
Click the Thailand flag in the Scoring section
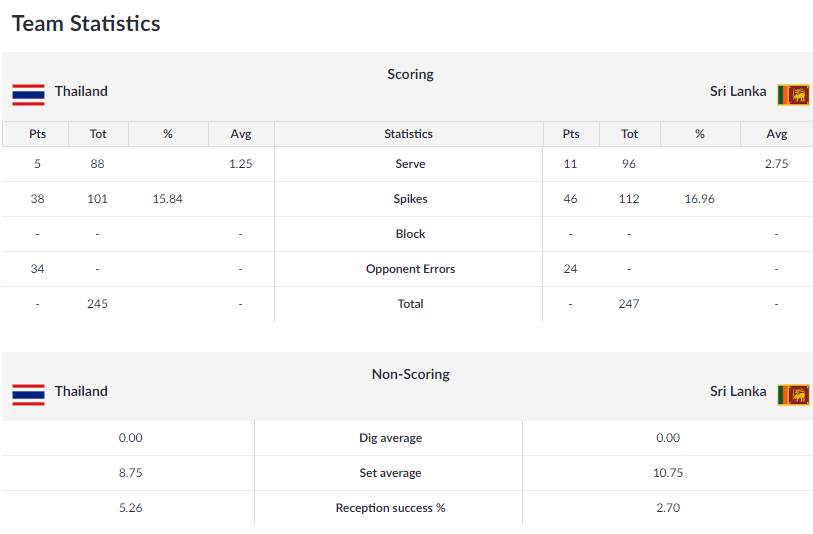[28, 94]
